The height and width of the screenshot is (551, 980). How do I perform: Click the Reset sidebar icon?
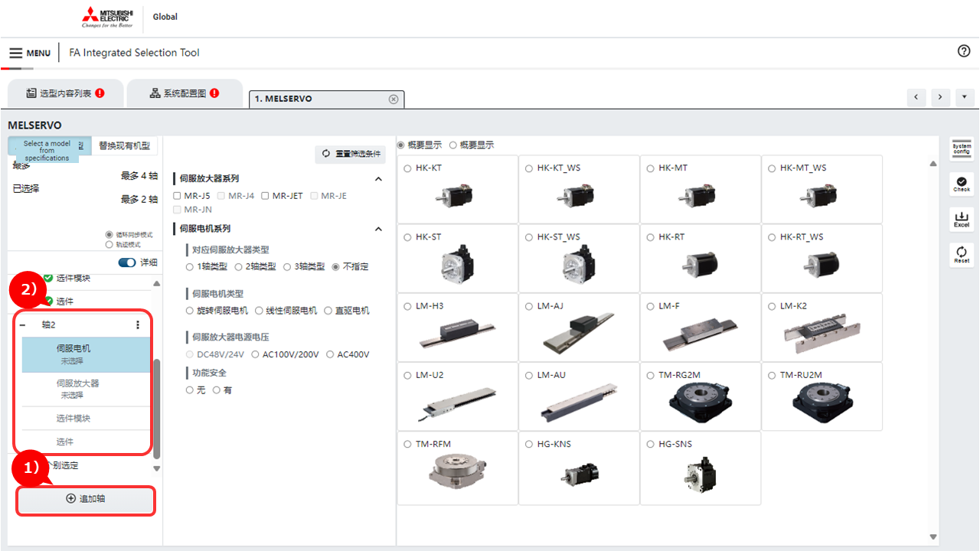(x=962, y=254)
